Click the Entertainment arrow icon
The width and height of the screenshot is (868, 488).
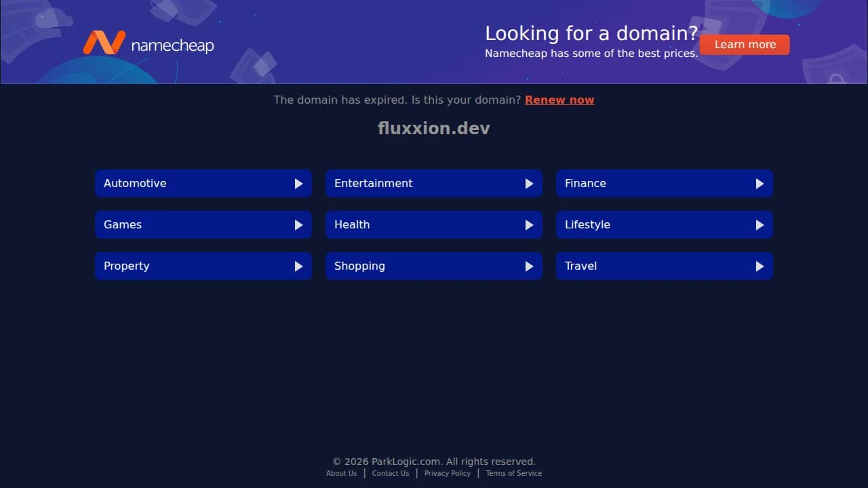click(529, 183)
